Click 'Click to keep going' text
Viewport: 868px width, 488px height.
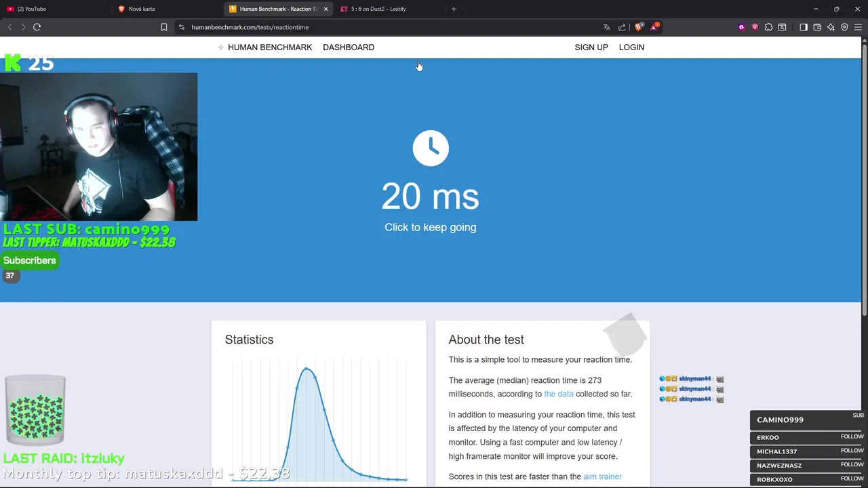pos(431,227)
